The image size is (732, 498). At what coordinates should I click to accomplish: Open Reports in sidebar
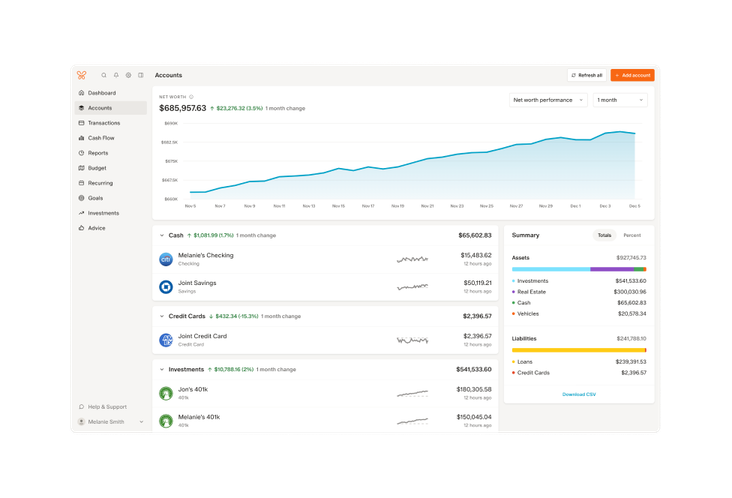click(111, 153)
